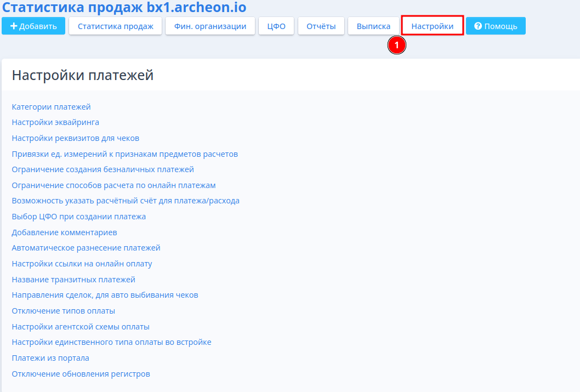Viewport: 580px width, 392px height.
Task: Open the Помощь help button
Action: [496, 26]
